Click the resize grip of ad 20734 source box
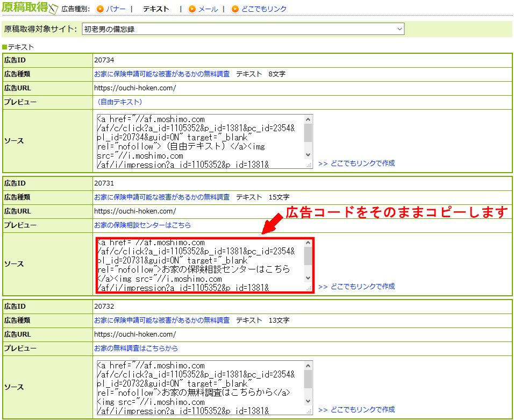Viewport: 514px width, 420px height. pyautogui.click(x=309, y=165)
